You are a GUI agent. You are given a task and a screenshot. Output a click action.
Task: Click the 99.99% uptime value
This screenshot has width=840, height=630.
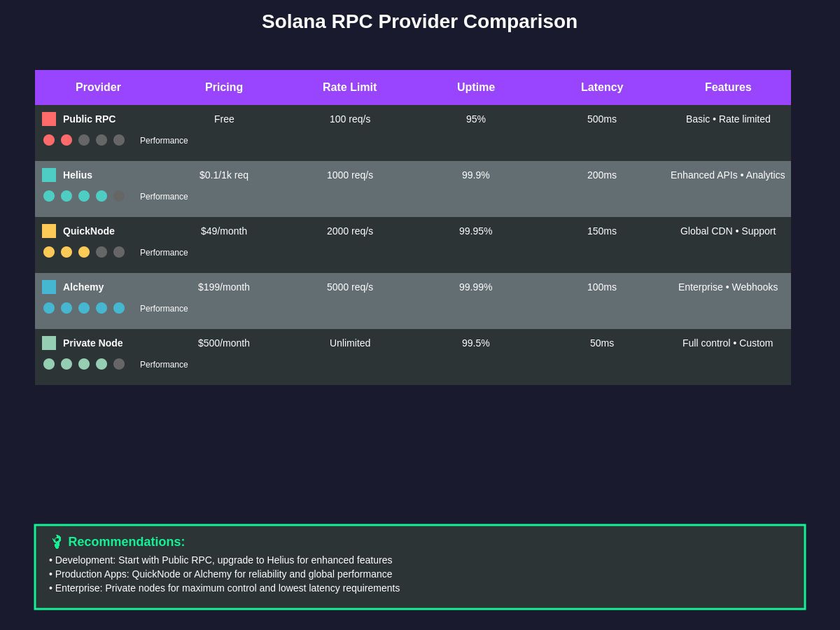[476, 287]
